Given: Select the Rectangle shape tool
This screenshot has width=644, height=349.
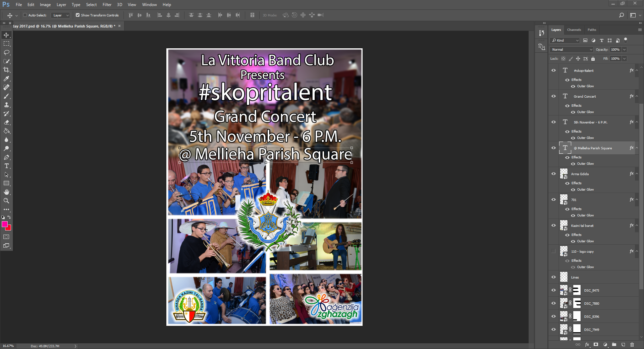Looking at the screenshot, I should (6, 184).
